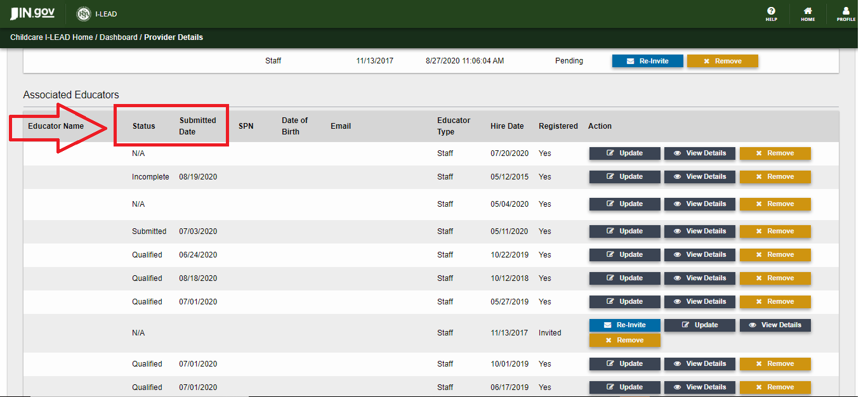
Task: Remove educator hired 06/17/2019
Action: tap(775, 387)
